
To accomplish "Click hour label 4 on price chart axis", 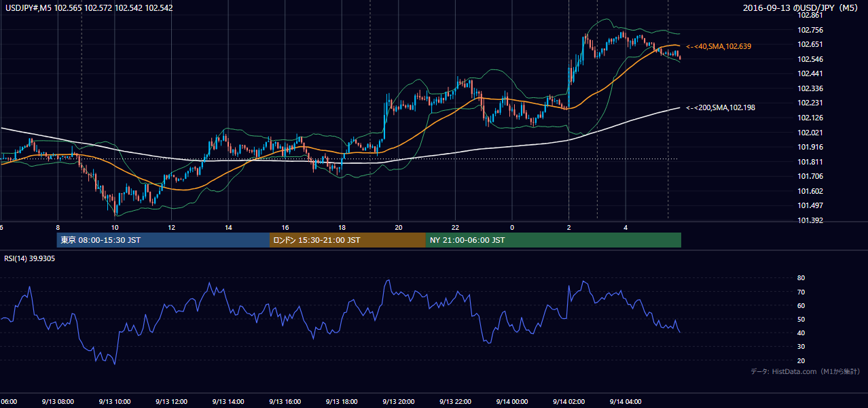I will click(626, 227).
